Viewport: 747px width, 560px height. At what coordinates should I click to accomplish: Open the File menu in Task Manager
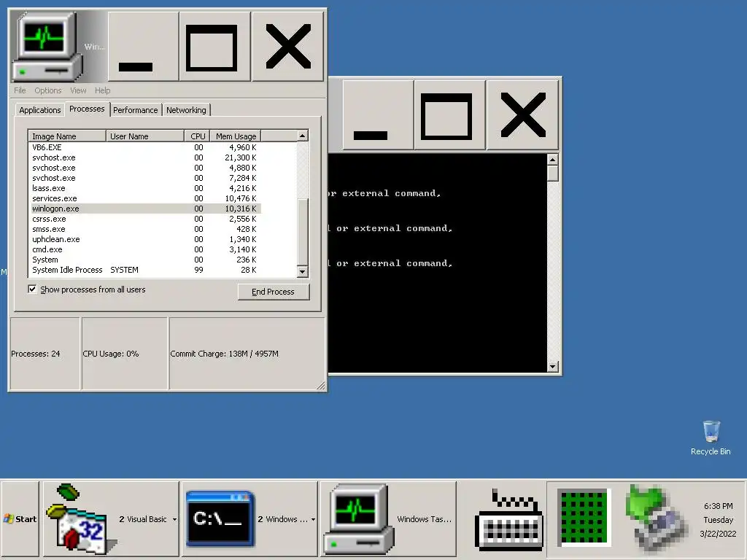tap(20, 90)
